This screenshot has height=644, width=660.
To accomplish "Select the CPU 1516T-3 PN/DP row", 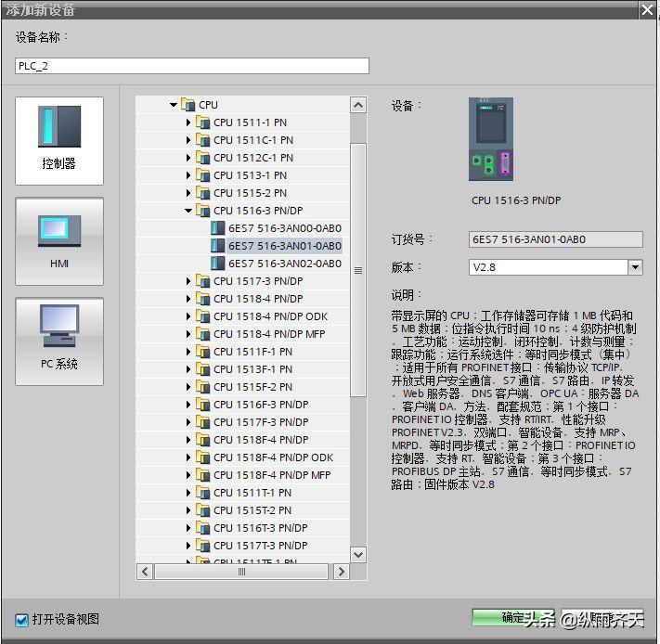I will coord(261,528).
